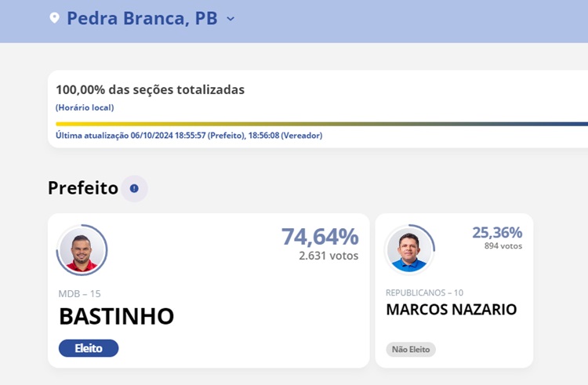Select the MARCOS NAZARIO candidate name
The image size is (588, 385).
click(451, 310)
